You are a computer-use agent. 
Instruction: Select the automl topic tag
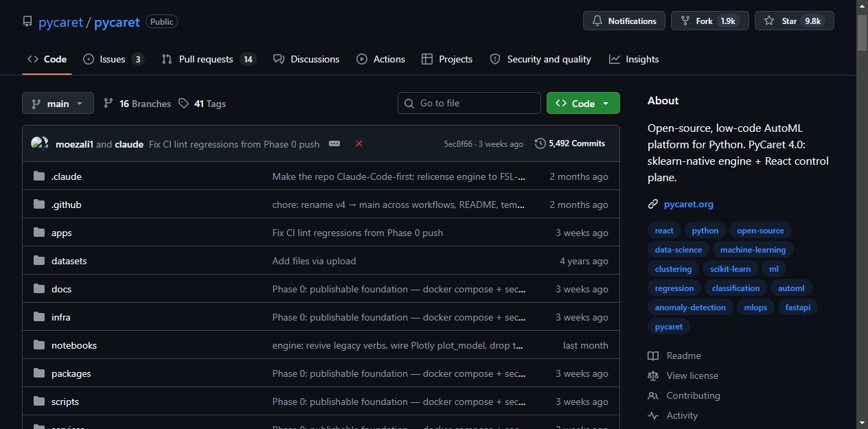point(791,288)
